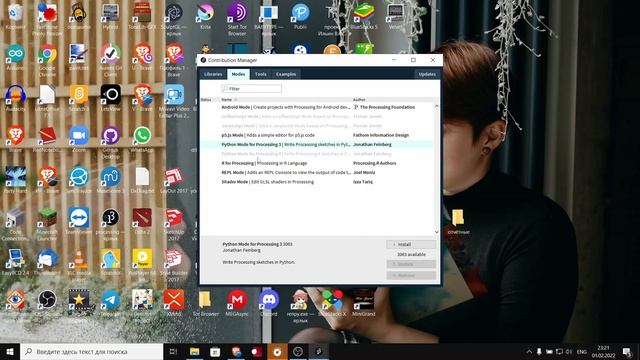Launch BlueStacks 5 from the desktop

tap(364, 16)
